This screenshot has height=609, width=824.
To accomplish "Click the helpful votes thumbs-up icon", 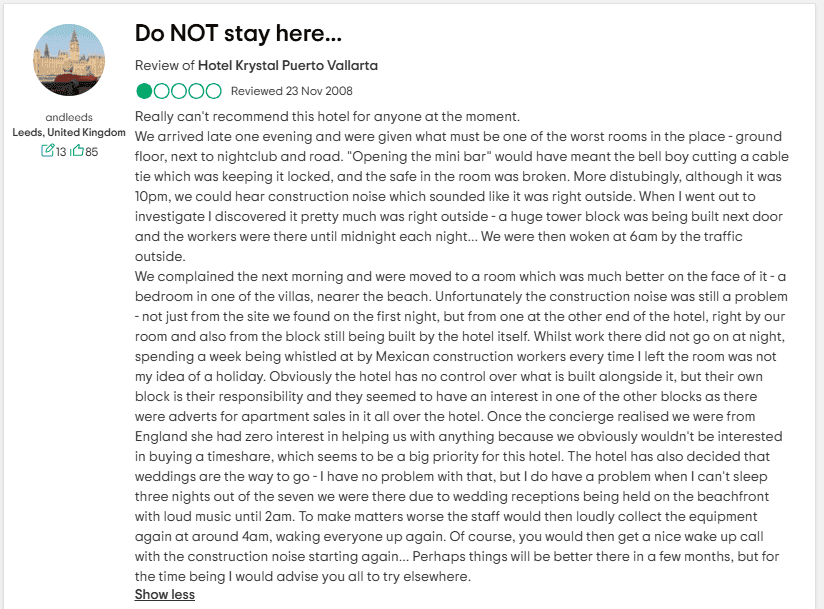I will pyautogui.click(x=76, y=151).
